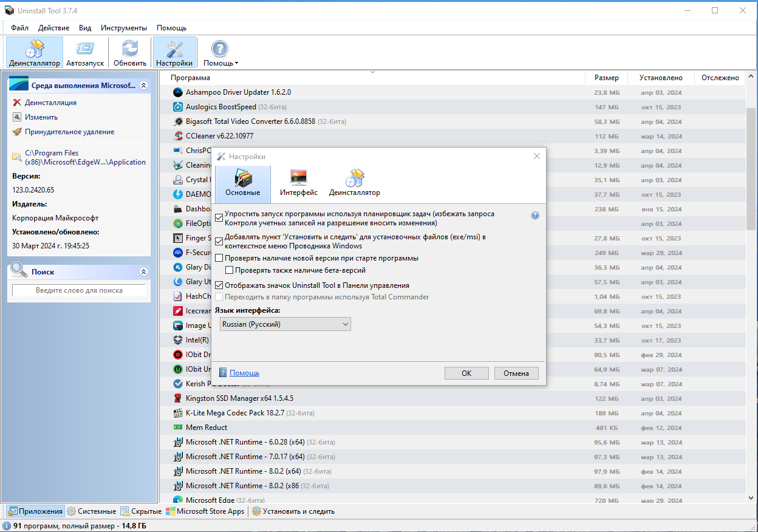Select the K-Lite Mega Codec Pack icon

click(x=178, y=413)
